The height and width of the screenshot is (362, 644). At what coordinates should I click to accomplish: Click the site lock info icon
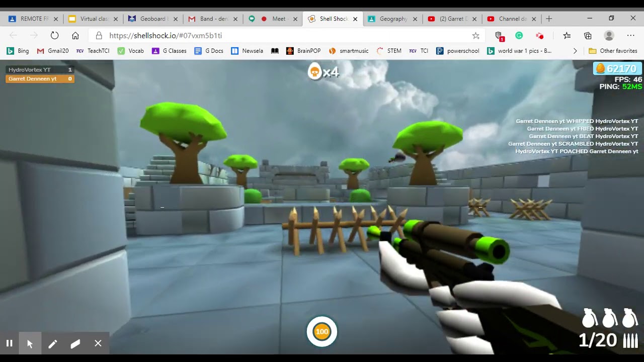coord(99,36)
